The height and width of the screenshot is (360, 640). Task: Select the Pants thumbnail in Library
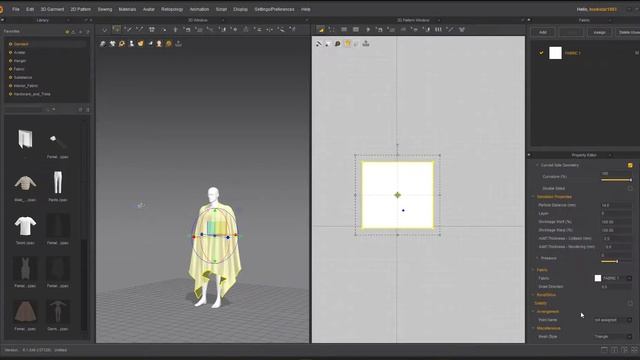58,182
